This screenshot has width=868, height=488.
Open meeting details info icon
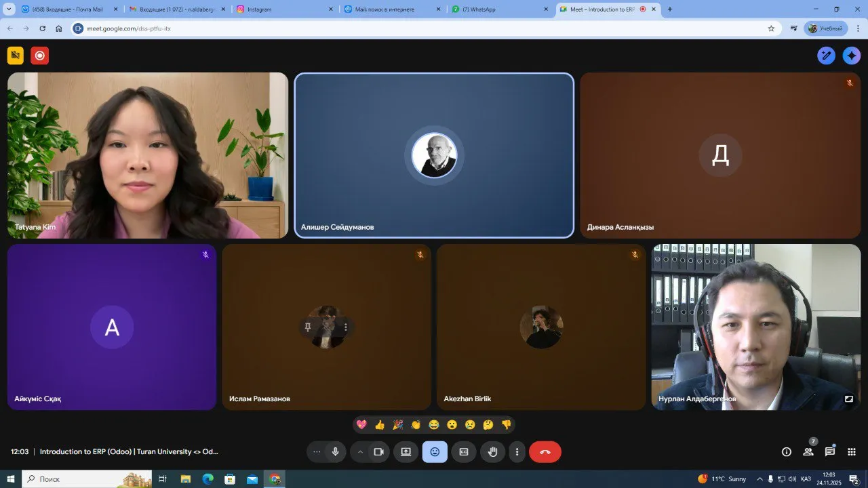(787, 452)
